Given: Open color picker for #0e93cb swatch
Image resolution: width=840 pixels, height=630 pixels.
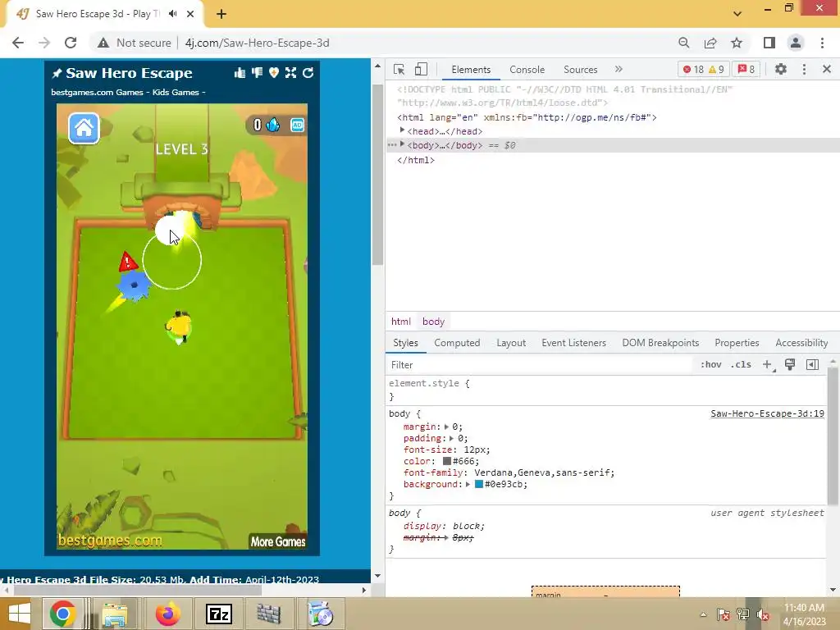Looking at the screenshot, I should click(479, 484).
